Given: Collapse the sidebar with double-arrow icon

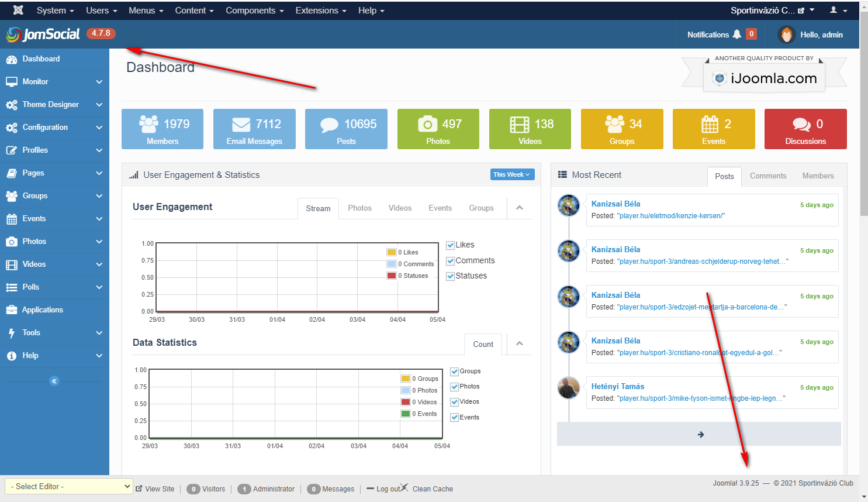Looking at the screenshot, I should point(54,381).
